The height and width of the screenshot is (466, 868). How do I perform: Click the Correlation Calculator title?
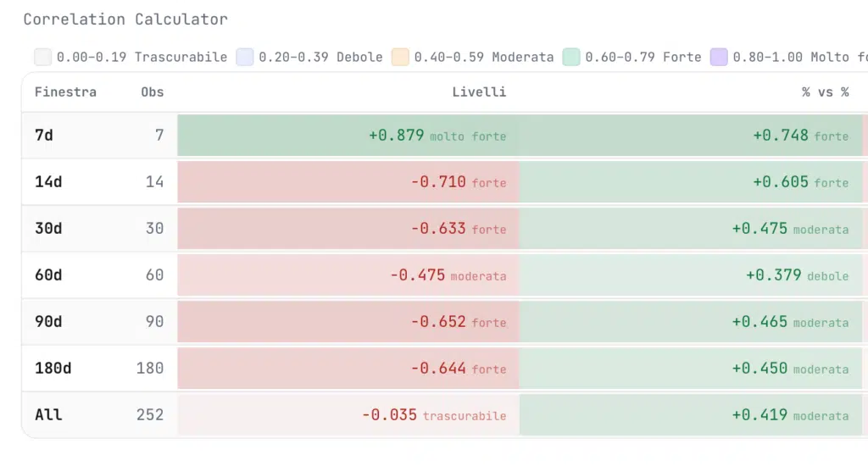(125, 19)
